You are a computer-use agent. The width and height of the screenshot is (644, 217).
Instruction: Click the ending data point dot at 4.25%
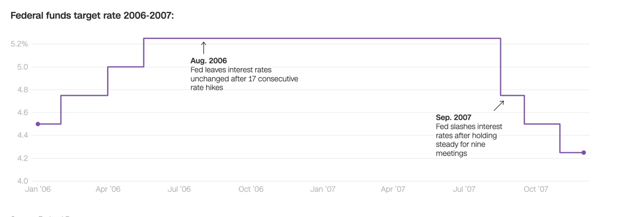(x=583, y=153)
